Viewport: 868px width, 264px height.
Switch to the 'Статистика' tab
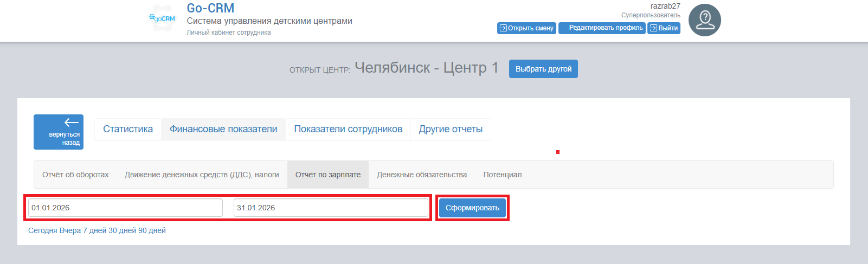pos(128,129)
